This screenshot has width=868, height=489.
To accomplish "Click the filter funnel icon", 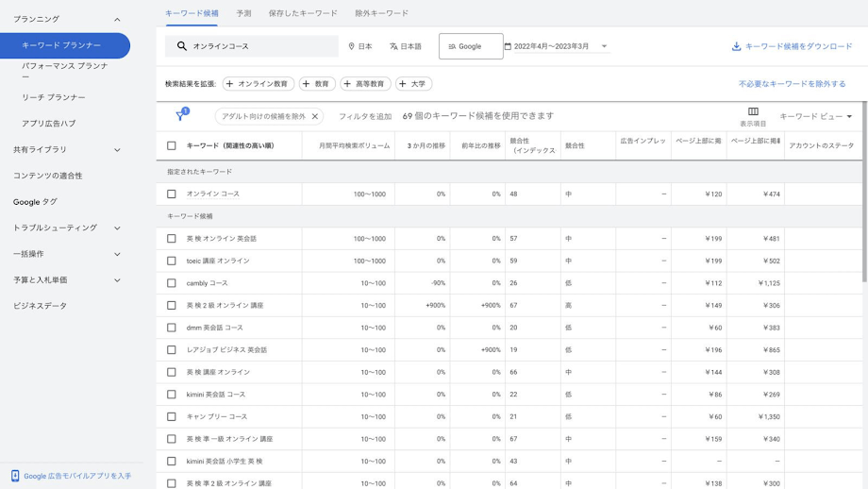I will pos(180,116).
